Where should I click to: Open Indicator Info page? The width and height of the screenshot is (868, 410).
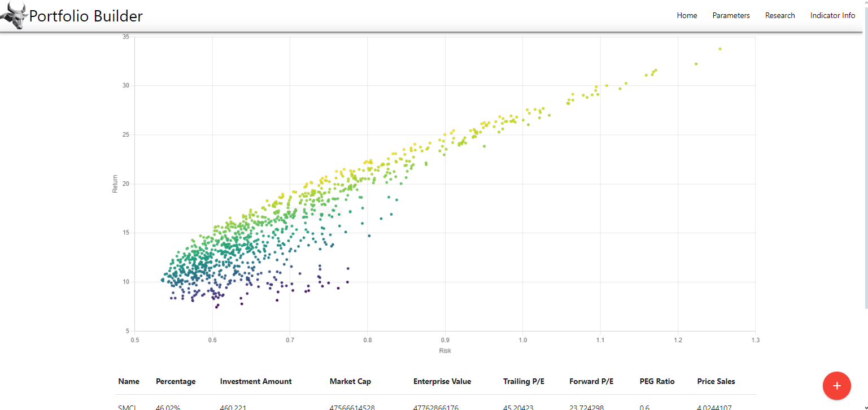point(832,16)
